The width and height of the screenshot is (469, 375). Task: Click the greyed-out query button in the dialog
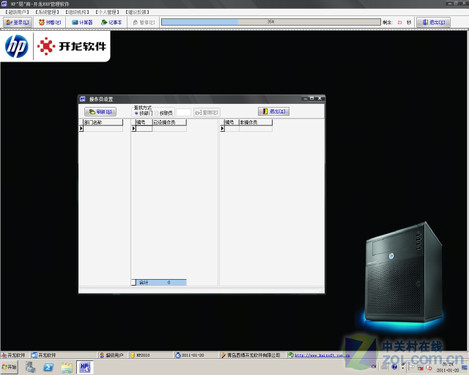207,112
